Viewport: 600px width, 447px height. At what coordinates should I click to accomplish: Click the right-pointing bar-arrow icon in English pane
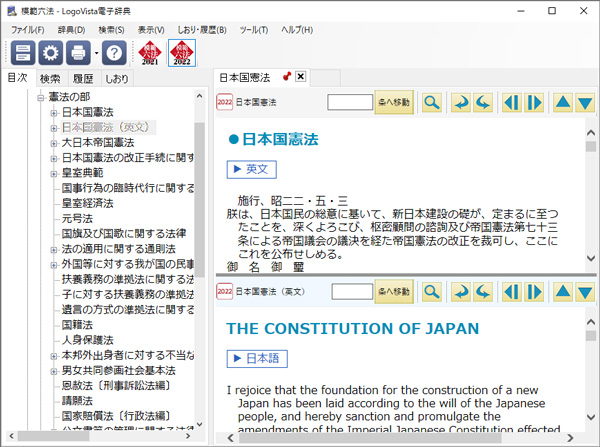point(534,292)
